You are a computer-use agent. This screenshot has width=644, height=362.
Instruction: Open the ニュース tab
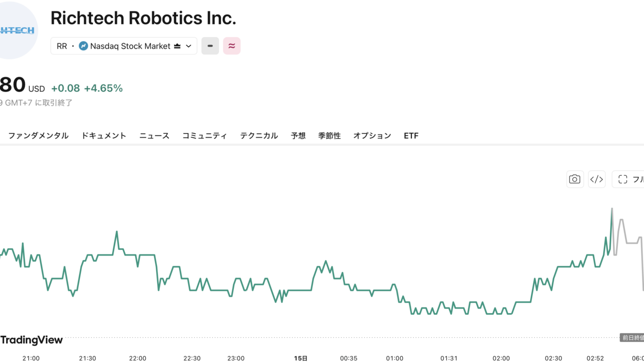[x=154, y=136]
